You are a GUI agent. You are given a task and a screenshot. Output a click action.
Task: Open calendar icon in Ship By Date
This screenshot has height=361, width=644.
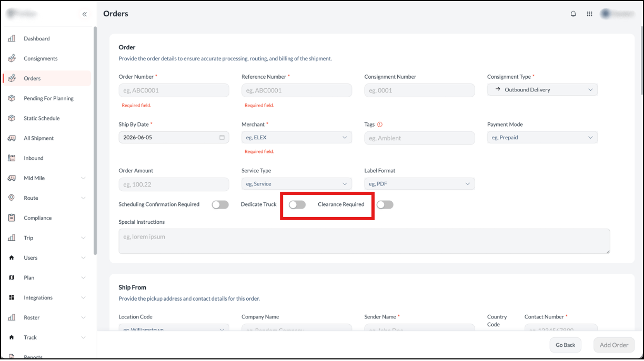click(x=222, y=138)
